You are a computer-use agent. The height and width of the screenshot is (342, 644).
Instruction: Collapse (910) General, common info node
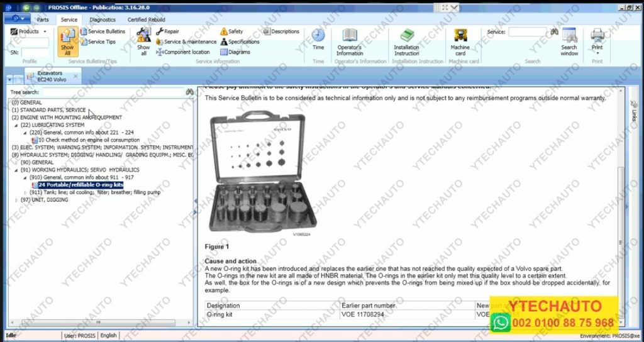(25, 177)
